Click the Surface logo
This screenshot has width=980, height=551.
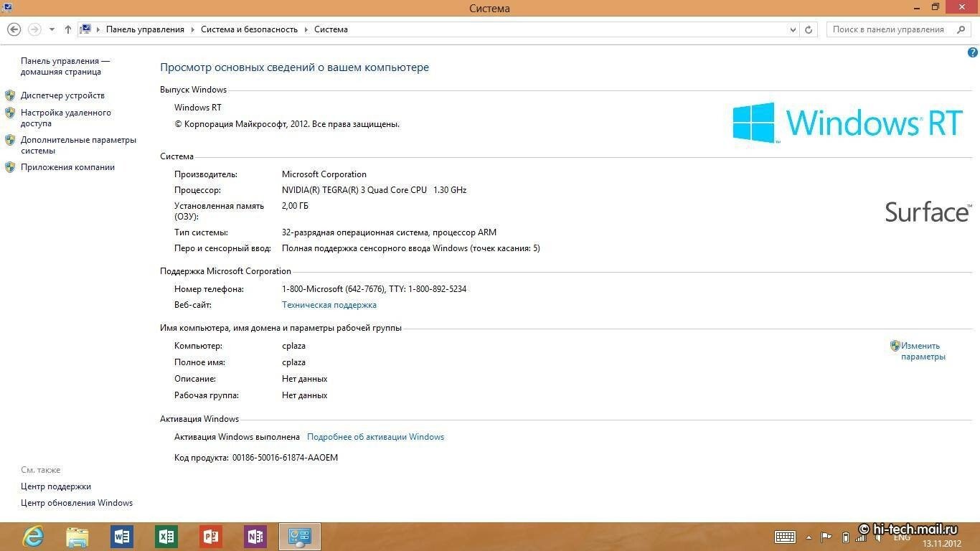click(928, 212)
